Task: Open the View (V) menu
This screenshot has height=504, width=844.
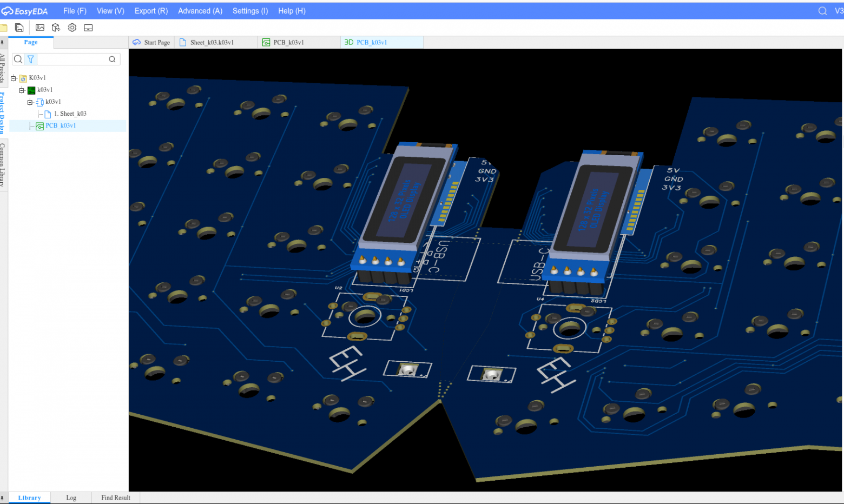Action: pos(110,11)
